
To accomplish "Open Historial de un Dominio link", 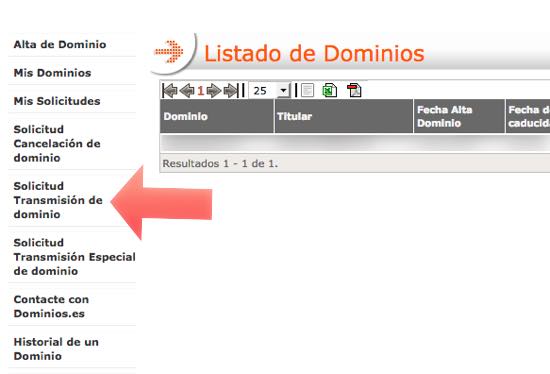I will [56, 349].
